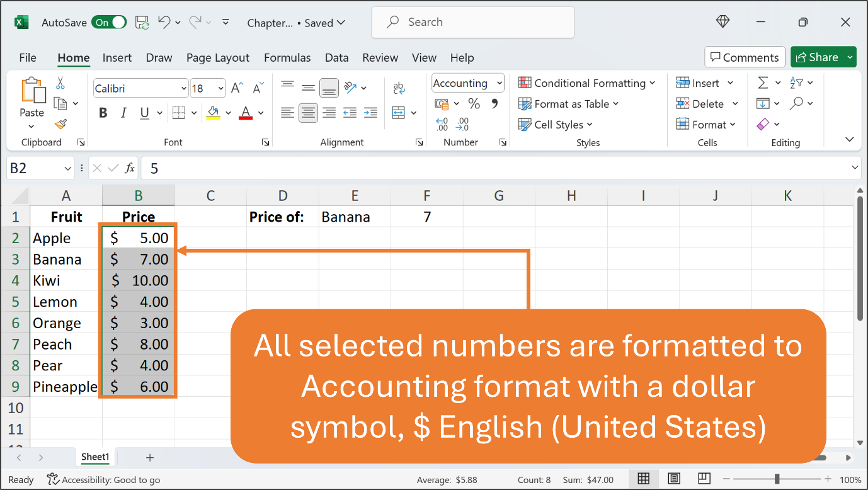Click the Orientation text angle icon
This screenshot has width=868, height=490.
point(351,87)
